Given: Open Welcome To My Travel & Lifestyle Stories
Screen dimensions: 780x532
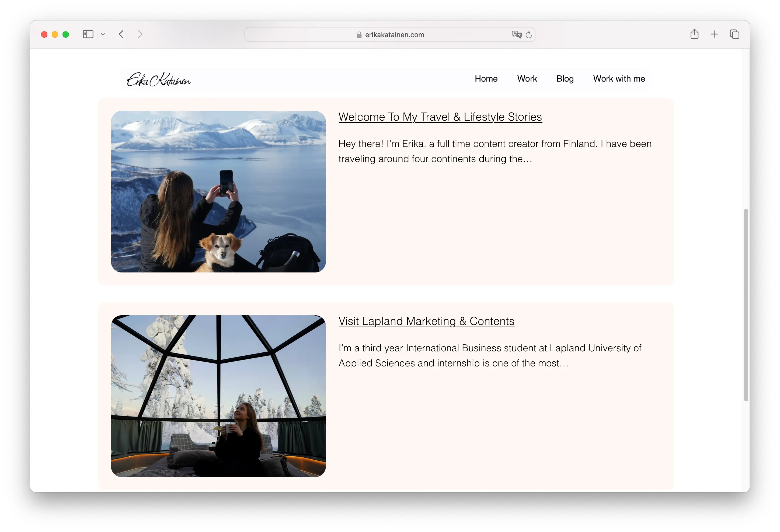Looking at the screenshot, I should pos(440,117).
